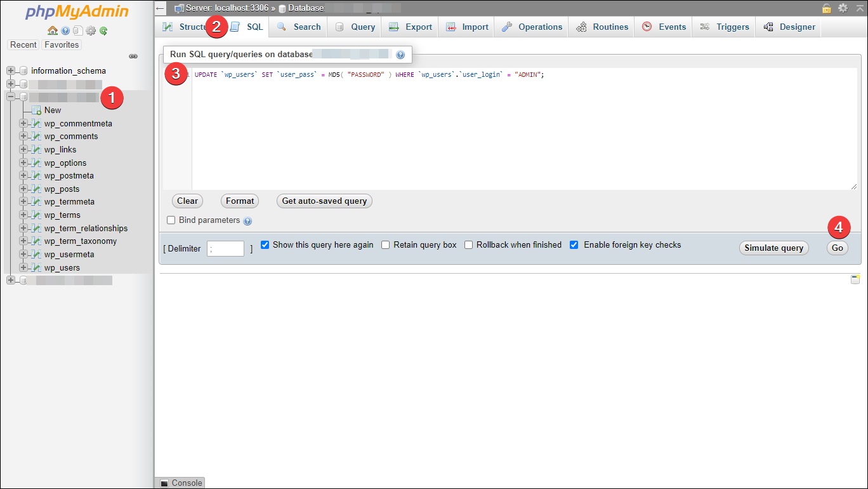Click the wp_commentmeta table icon
The width and height of the screenshot is (868, 489).
(x=36, y=123)
